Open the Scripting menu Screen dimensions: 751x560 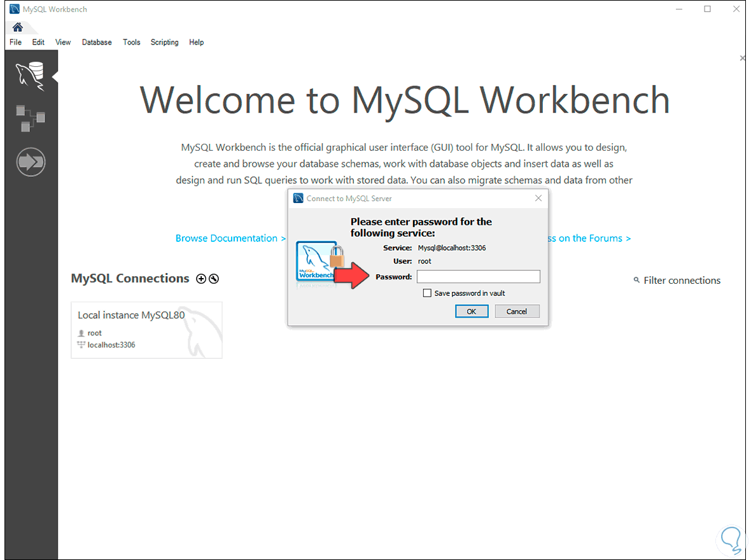click(x=164, y=42)
